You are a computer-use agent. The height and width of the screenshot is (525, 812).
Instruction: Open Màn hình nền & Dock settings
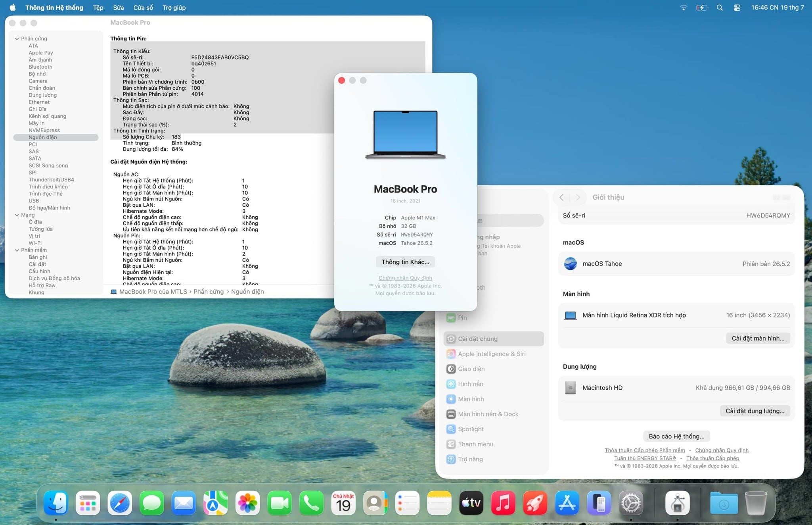coord(494,414)
